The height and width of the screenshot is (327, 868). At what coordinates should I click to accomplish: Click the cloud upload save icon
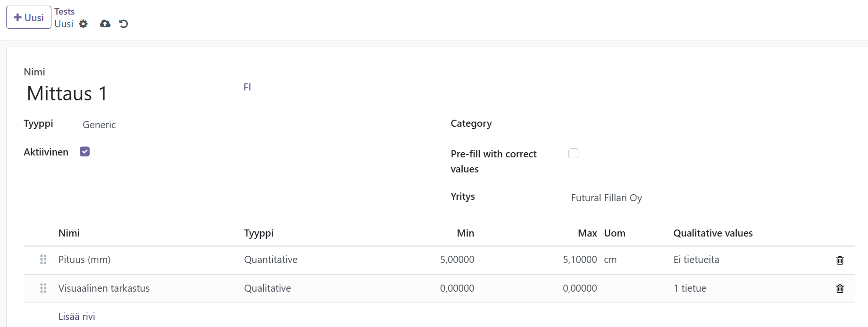coord(105,24)
